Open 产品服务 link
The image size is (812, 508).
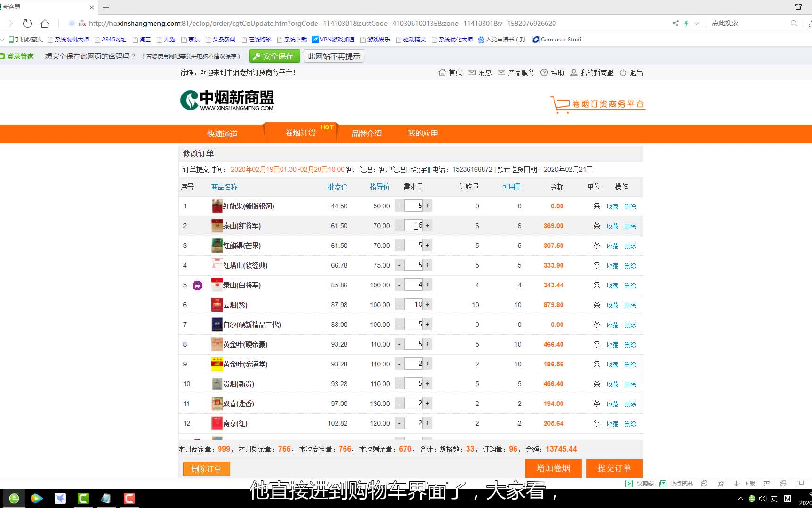pyautogui.click(x=516, y=72)
